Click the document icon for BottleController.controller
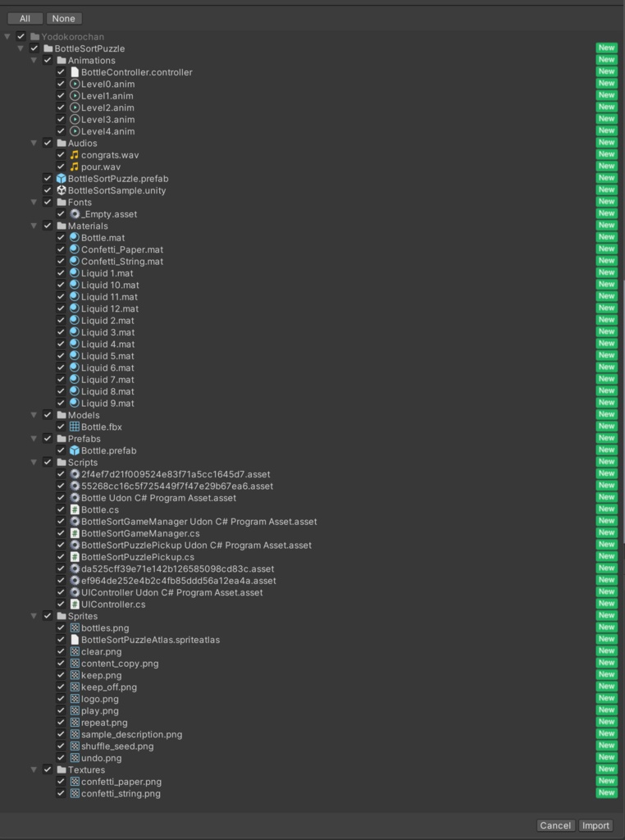Screen dimensions: 625x840 tap(75, 72)
